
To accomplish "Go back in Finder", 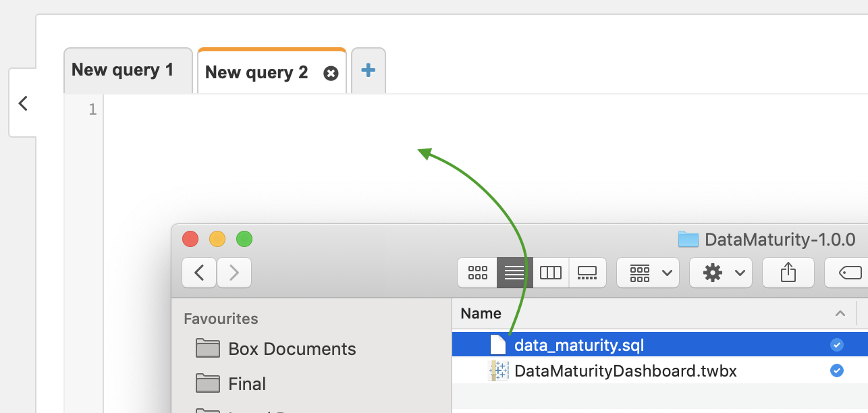I will click(x=199, y=273).
